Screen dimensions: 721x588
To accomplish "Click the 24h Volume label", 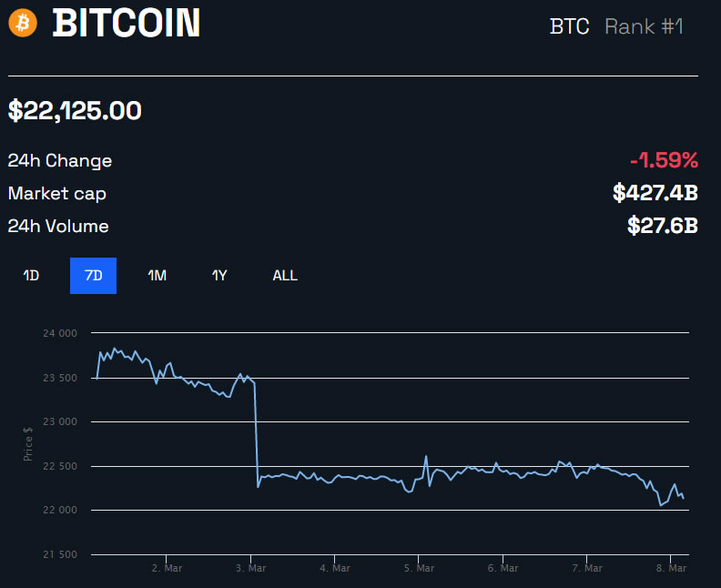I will tap(58, 227).
